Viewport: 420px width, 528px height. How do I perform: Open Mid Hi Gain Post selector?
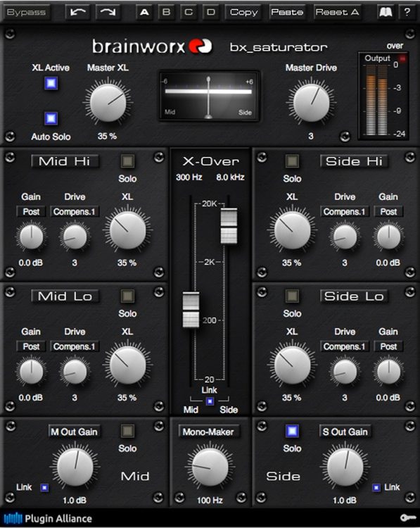click(x=31, y=212)
